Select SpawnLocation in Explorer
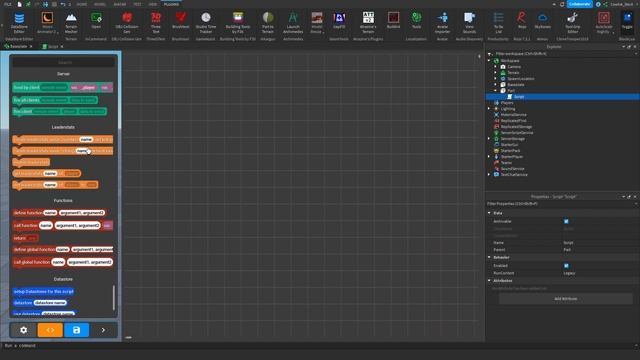This screenshot has height=360, width=640. point(520,79)
